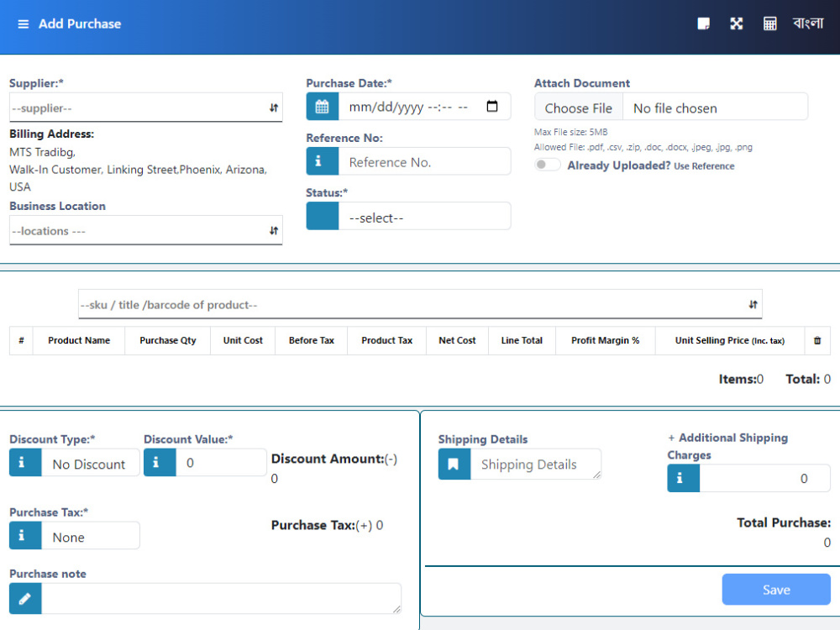Click the calendar icon beside Purchase Date
Viewport: 840px width, 630px height.
point(322,107)
